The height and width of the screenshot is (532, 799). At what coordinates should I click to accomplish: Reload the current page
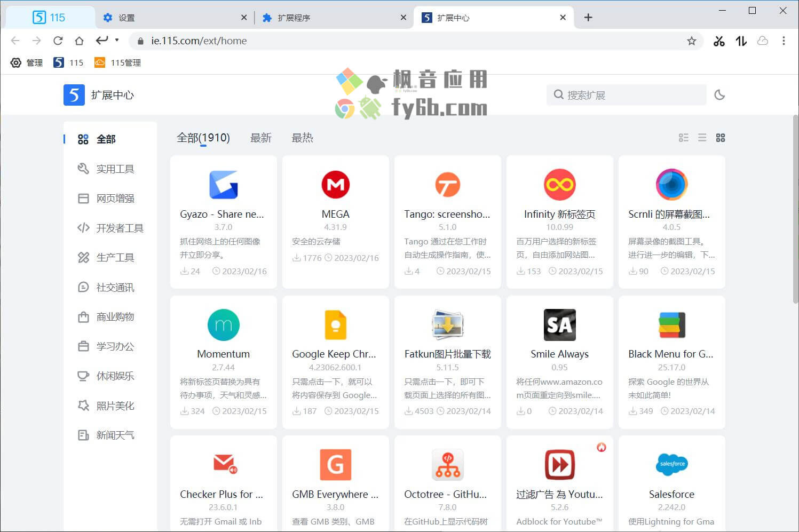pyautogui.click(x=58, y=41)
